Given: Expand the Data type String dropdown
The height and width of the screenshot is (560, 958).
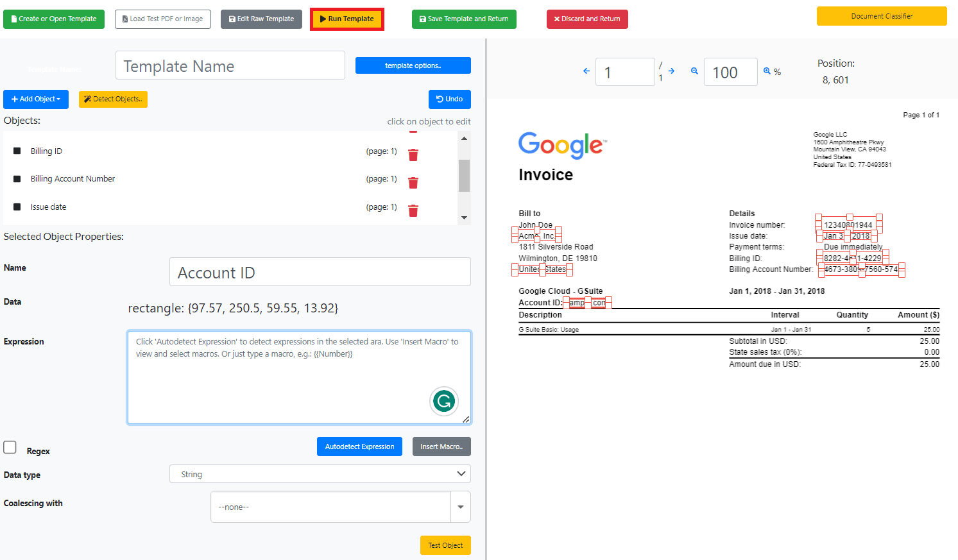Looking at the screenshot, I should 320,474.
